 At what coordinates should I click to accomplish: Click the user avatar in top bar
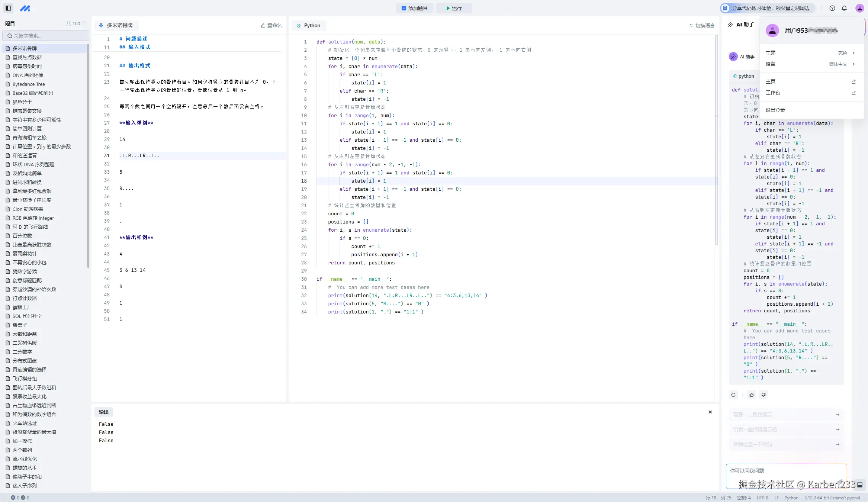pos(859,8)
